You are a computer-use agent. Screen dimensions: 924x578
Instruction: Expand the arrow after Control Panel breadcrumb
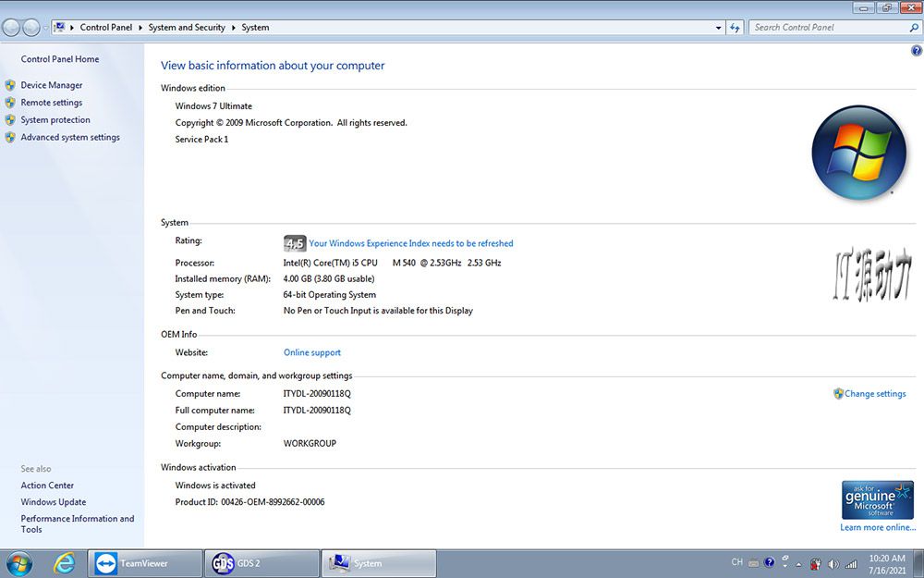(x=140, y=28)
